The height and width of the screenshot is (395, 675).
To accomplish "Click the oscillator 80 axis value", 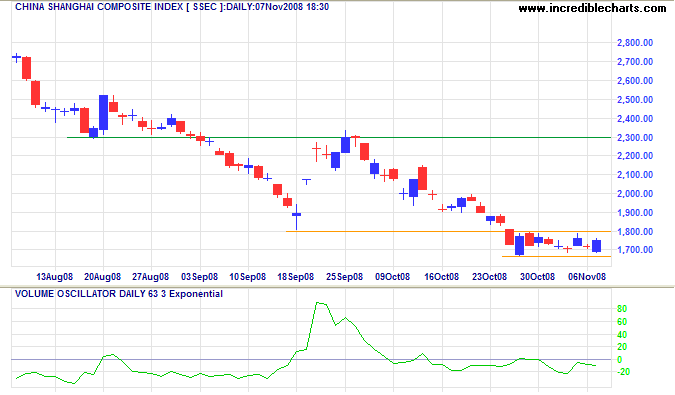I will [622, 309].
